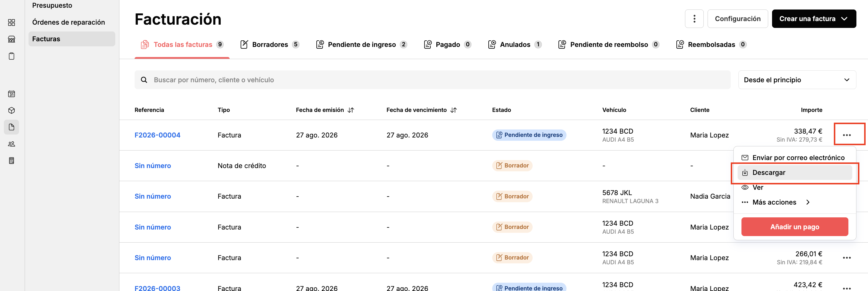
Task: Expand the Más acciones submenu arrow
Action: pos(808,202)
